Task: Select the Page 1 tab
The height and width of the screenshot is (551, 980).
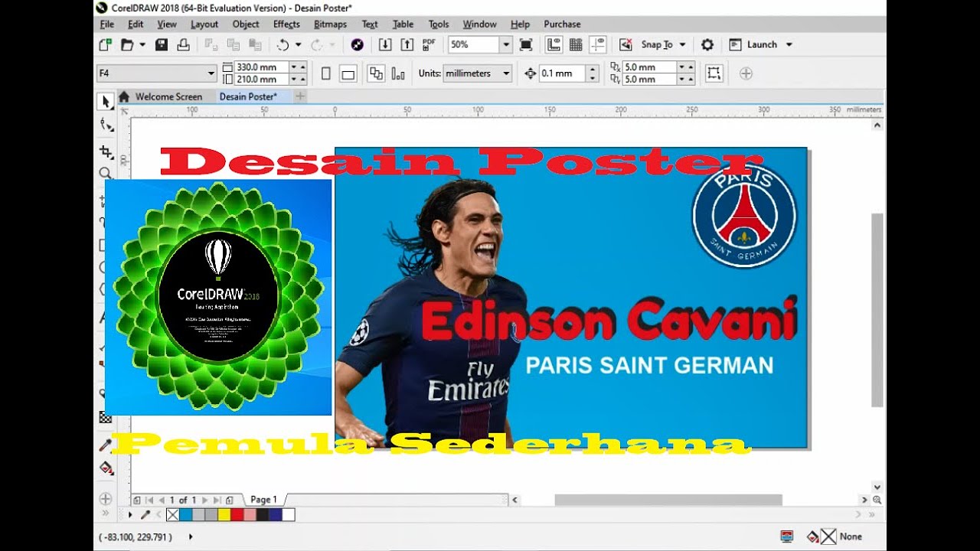Action: tap(263, 500)
